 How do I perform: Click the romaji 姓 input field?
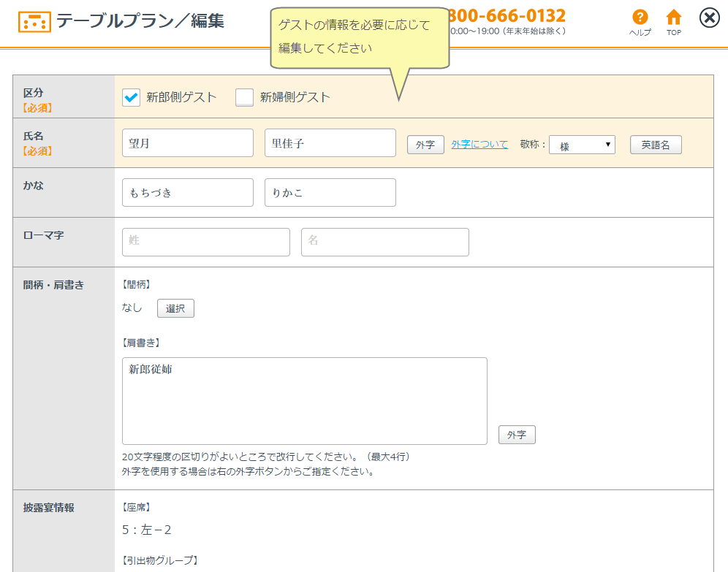(206, 242)
